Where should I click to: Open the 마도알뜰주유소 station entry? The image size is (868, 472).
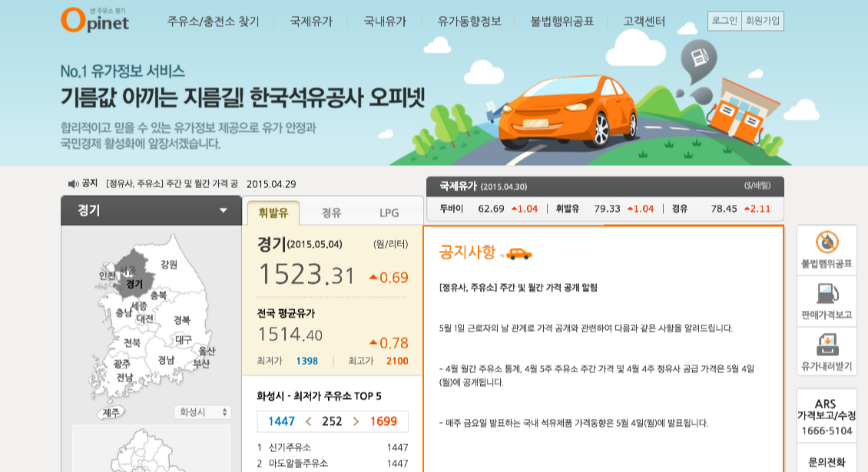click(298, 463)
